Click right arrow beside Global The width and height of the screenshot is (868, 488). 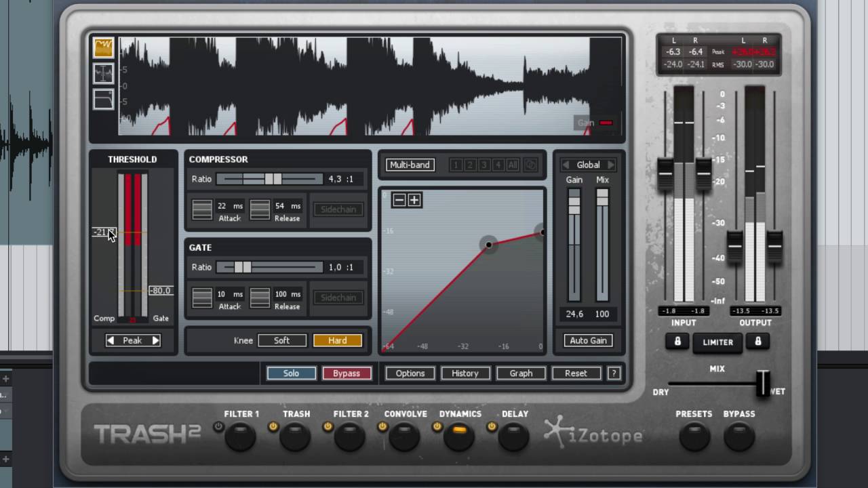pos(610,165)
